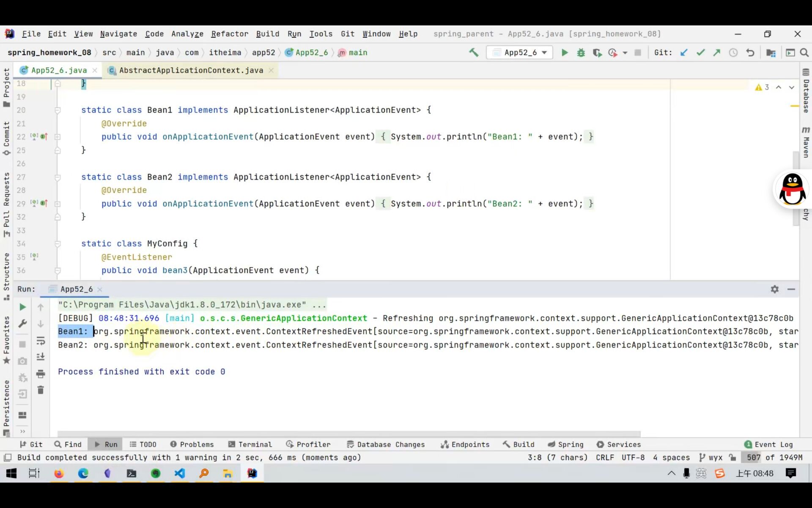This screenshot has height=508, width=812.
Task: Collapse bean3 method fold on line 36
Action: 58,271
